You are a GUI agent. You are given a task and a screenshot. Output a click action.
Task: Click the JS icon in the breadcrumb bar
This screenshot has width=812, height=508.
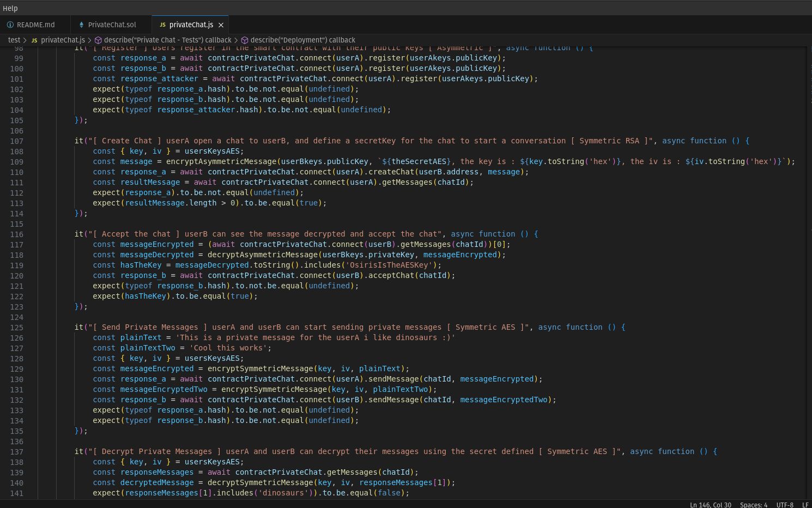[x=34, y=40]
